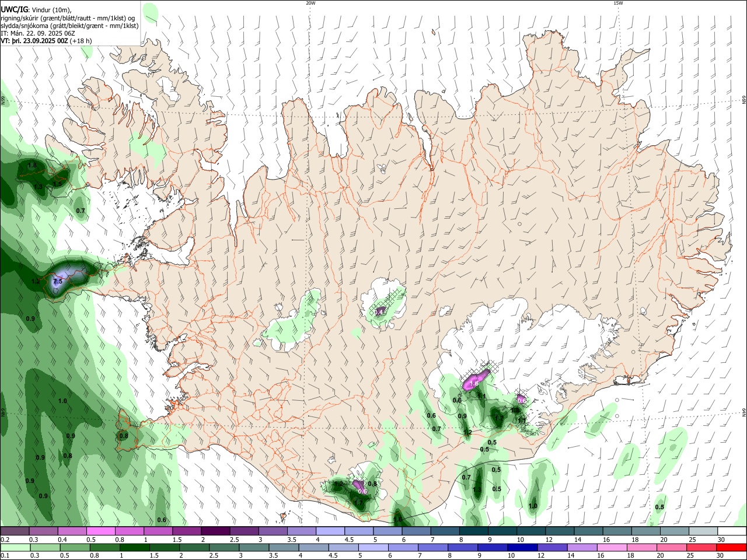
Task: Click the light lavender swatch between 4 and 4.5, top row
Action: [x=330, y=531]
